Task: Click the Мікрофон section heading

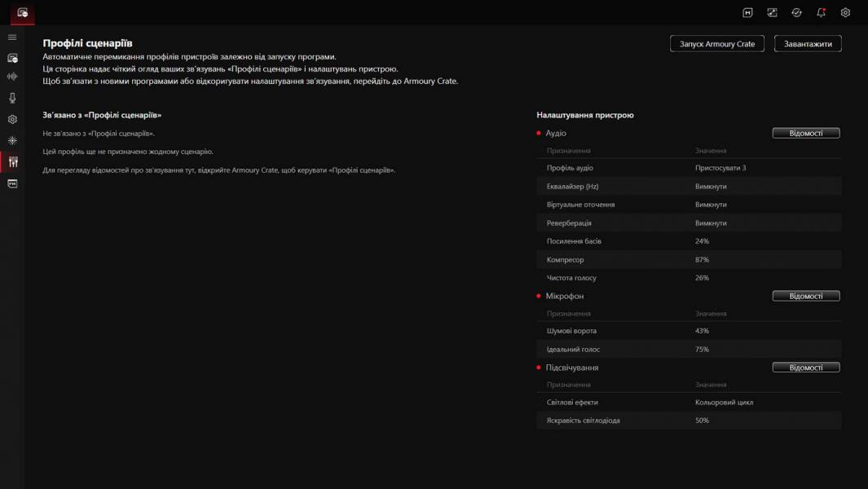Action: point(565,296)
